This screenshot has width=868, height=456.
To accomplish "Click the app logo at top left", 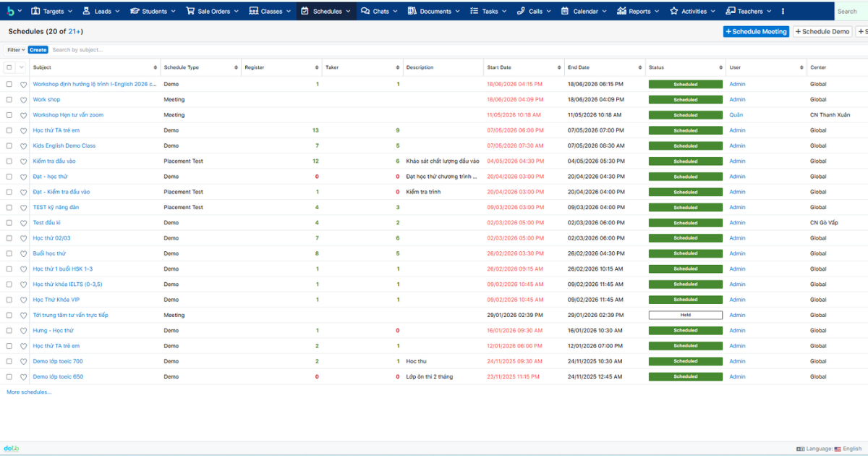I will tap(11, 11).
